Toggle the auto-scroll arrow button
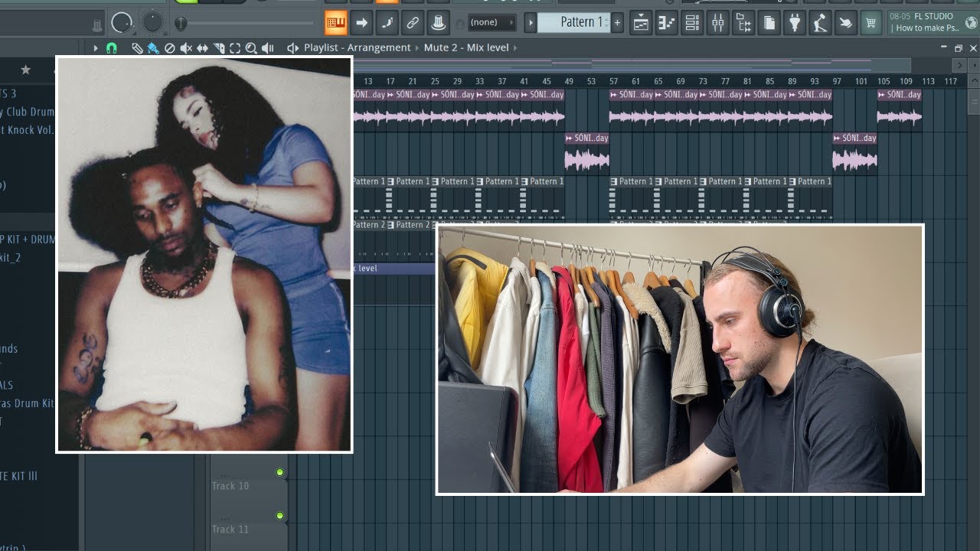980x551 pixels. [x=361, y=23]
